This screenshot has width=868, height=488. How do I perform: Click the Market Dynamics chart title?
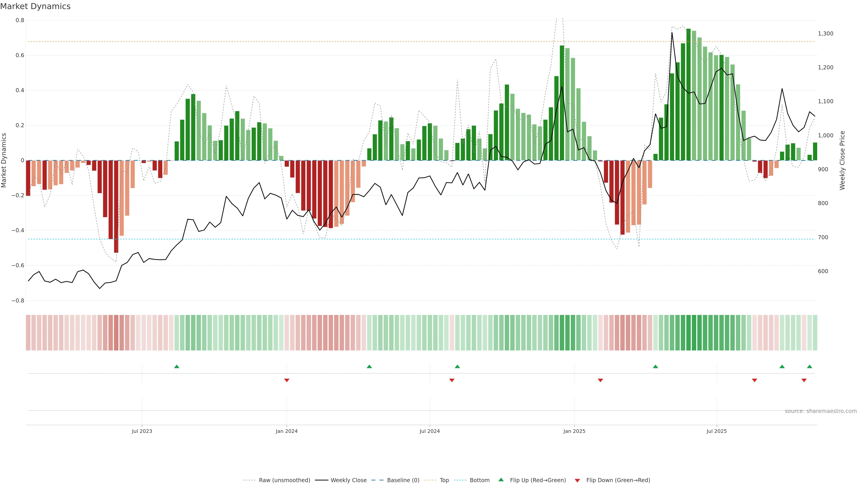pos(35,6)
